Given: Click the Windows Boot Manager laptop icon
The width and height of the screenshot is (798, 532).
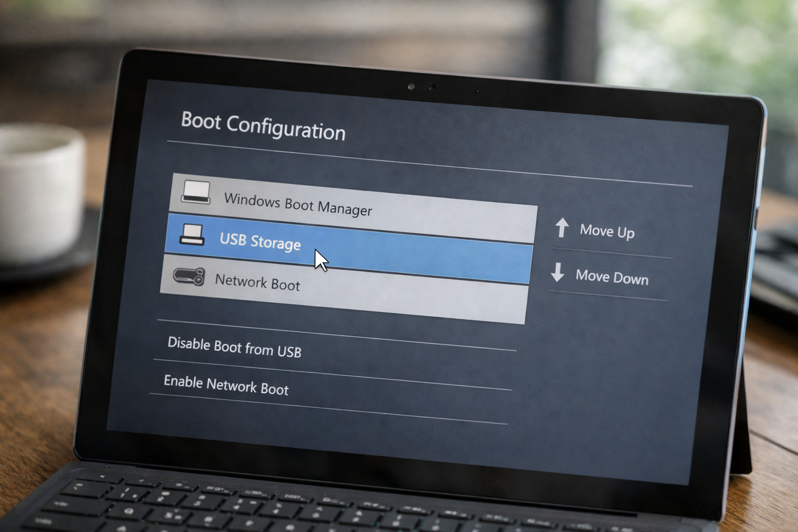Looking at the screenshot, I should pos(196,192).
